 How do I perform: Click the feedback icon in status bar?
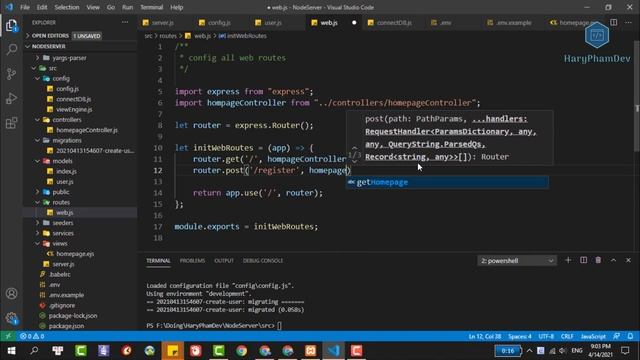click(x=616, y=336)
